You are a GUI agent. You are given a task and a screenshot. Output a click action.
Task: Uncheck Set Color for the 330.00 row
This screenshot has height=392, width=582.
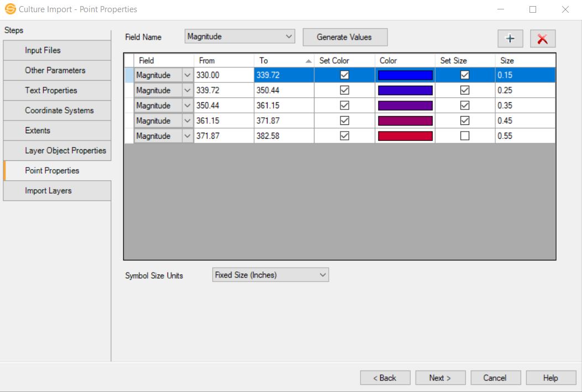[344, 75]
